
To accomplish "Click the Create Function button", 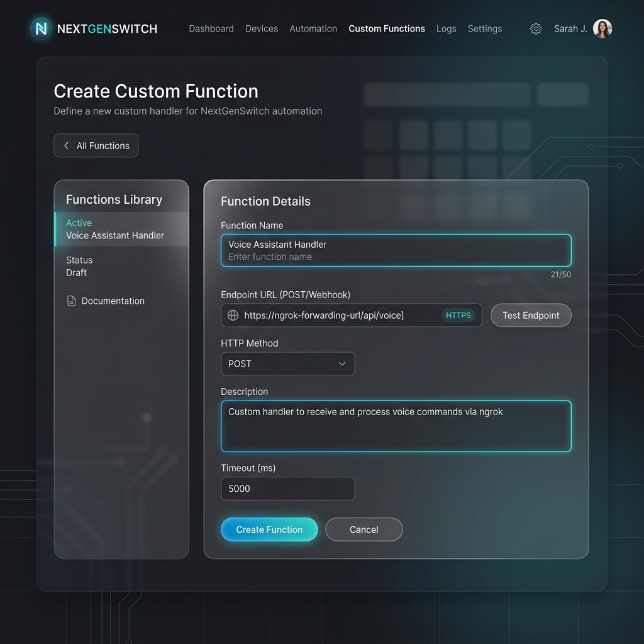I will coord(269,530).
